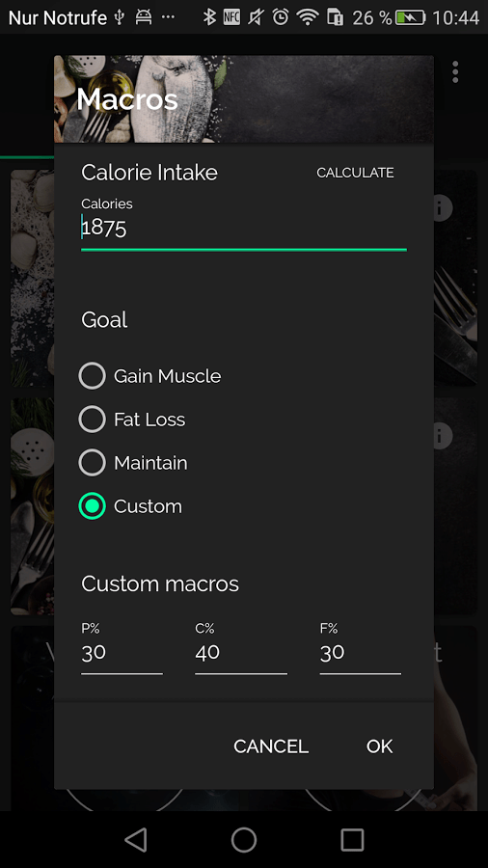Dismiss the dialog with CANCEL
Screen dimensions: 488x868
coord(271,746)
